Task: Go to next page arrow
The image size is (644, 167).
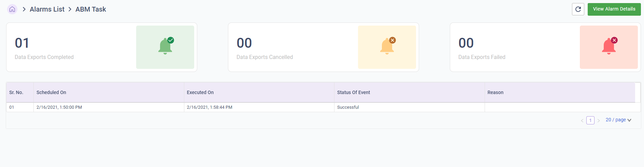Action: pyautogui.click(x=599, y=121)
